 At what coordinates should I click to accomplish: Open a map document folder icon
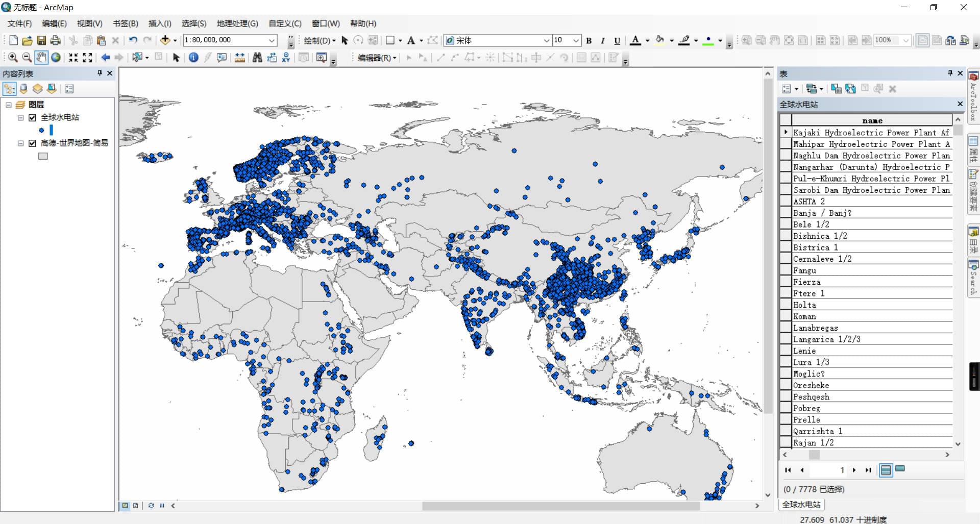[27, 40]
